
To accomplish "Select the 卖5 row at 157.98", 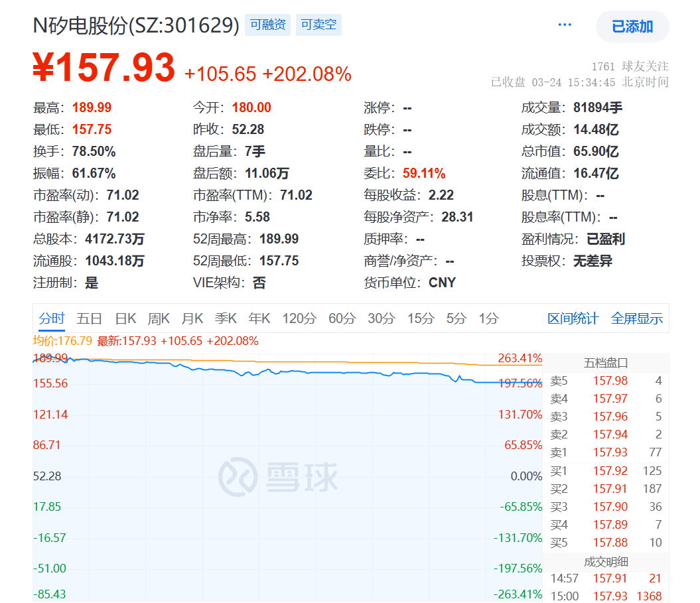I will 606,381.
